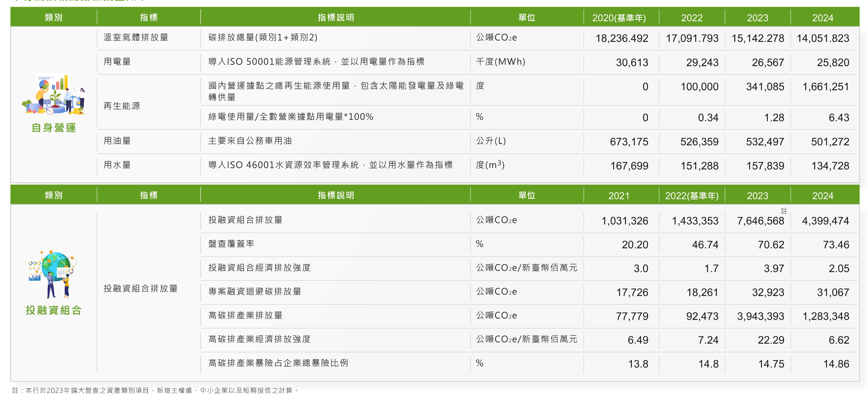Click the 主要來自公務車用油 description
The image size is (868, 405).
click(x=250, y=141)
